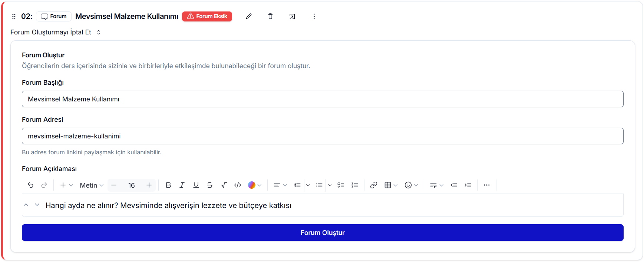The width and height of the screenshot is (644, 262).
Task: Click the Forum type badge
Action: 54,16
